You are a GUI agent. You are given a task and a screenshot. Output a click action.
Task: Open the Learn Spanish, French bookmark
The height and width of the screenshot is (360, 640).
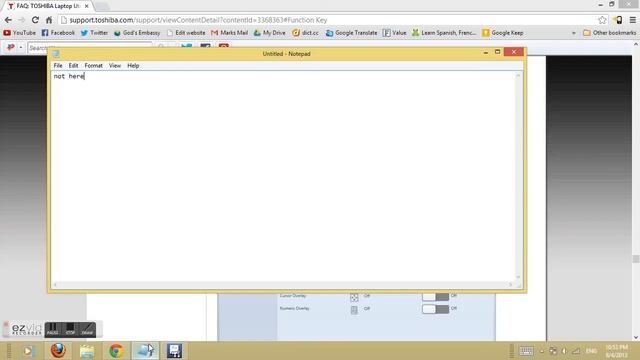(x=444, y=33)
